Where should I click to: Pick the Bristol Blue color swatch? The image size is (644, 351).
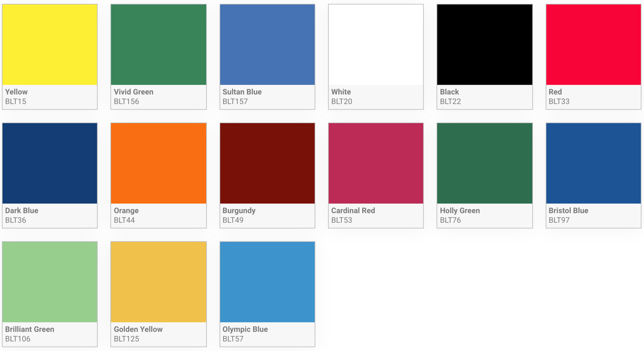coord(593,164)
